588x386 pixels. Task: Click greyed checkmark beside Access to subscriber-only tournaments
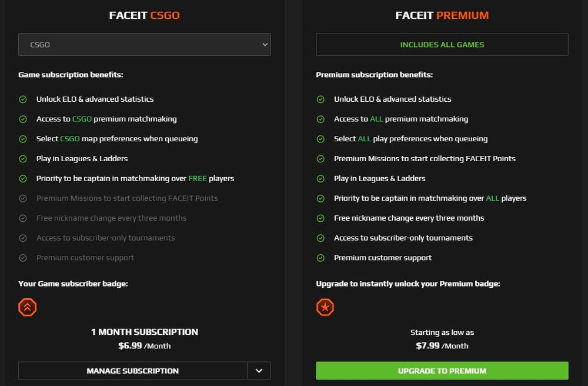point(24,238)
